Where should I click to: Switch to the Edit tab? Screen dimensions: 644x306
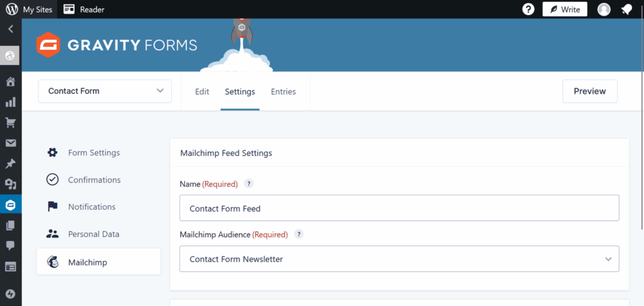tap(202, 91)
